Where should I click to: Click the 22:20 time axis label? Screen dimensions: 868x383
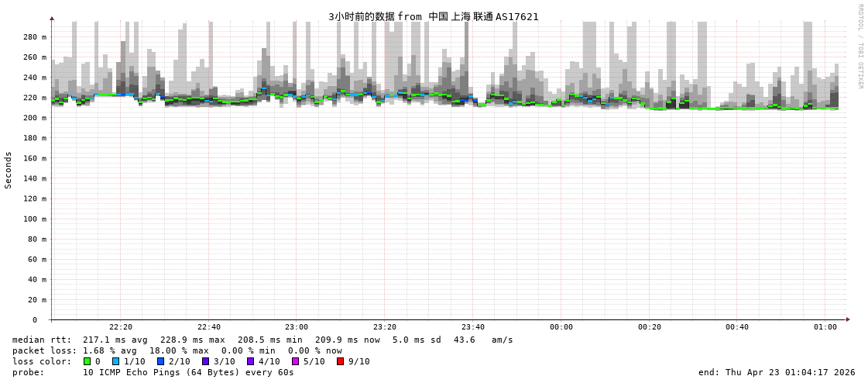coord(121,327)
